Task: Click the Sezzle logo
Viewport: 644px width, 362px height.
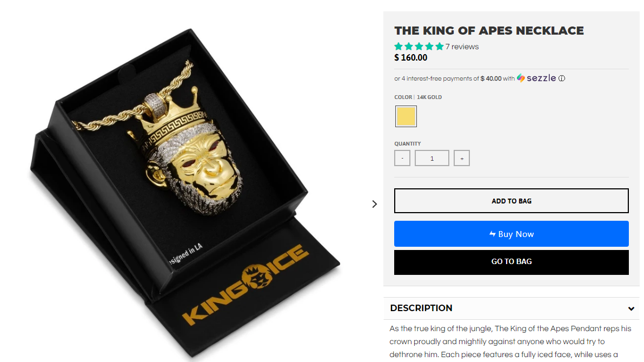Action: (536, 78)
